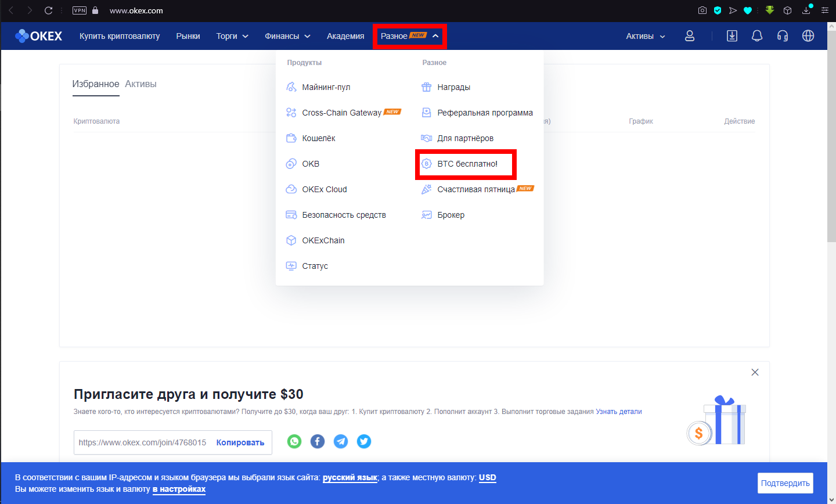
Task: Open the blue shield ad-blocker icon
Action: coord(718,10)
